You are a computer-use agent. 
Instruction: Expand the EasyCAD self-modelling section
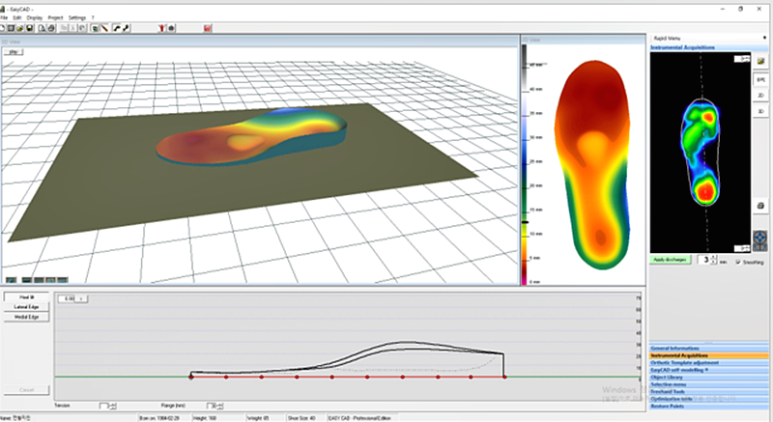click(x=709, y=370)
